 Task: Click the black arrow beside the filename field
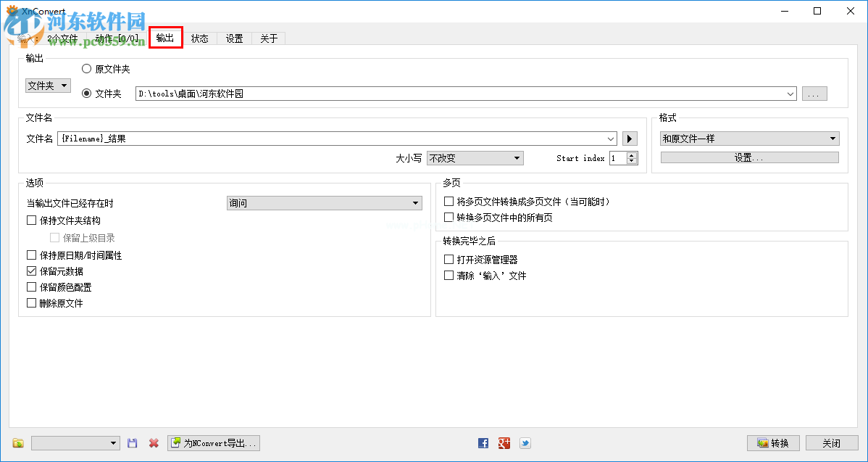point(629,138)
